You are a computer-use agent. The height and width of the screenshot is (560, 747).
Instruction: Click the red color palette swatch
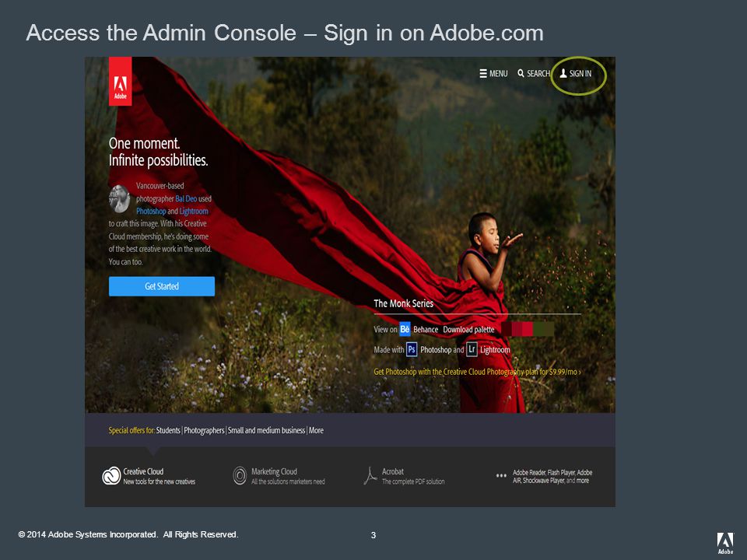pyautogui.click(x=527, y=329)
